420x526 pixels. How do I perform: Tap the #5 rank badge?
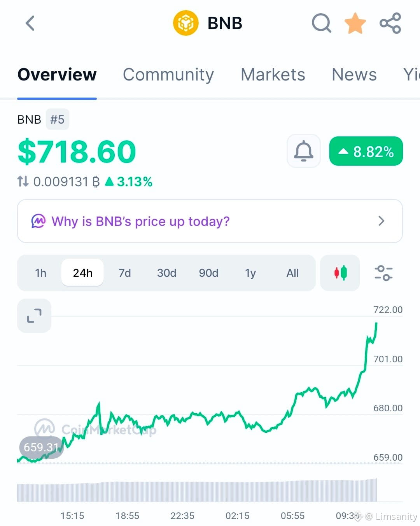[57, 119]
